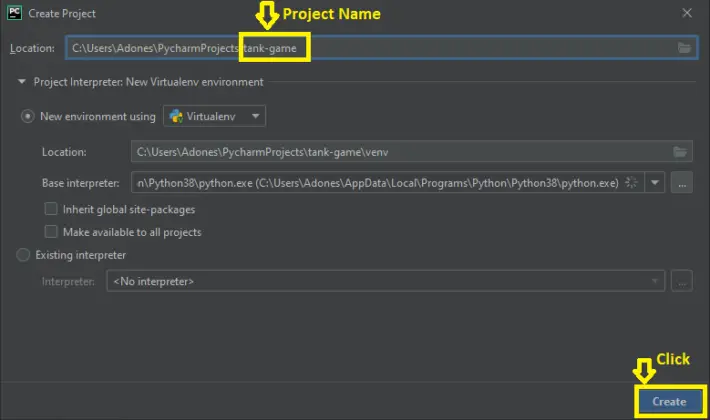
Task: Click the virtualenv Location path field
Action: click(x=411, y=152)
